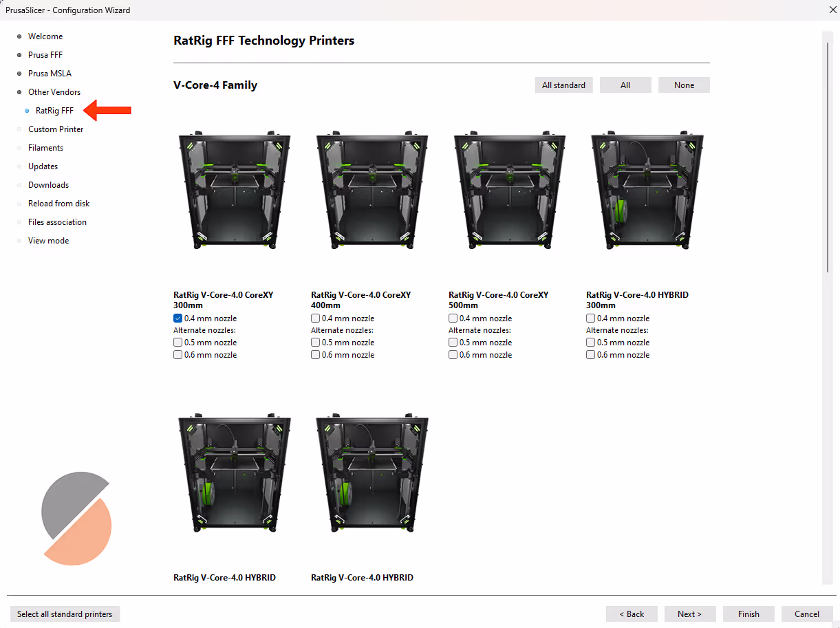The height and width of the screenshot is (628, 840).
Task: Click the Finish button
Action: (749, 614)
